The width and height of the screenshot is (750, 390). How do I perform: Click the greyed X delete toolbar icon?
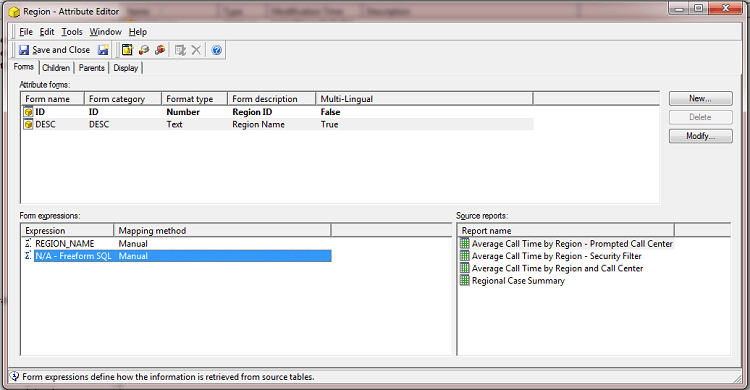196,50
